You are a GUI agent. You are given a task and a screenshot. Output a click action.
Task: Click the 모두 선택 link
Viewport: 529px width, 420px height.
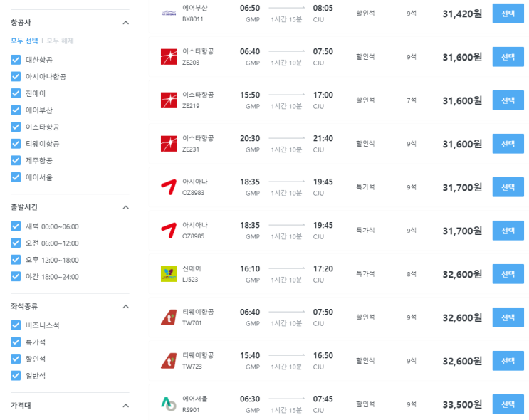[x=24, y=41]
